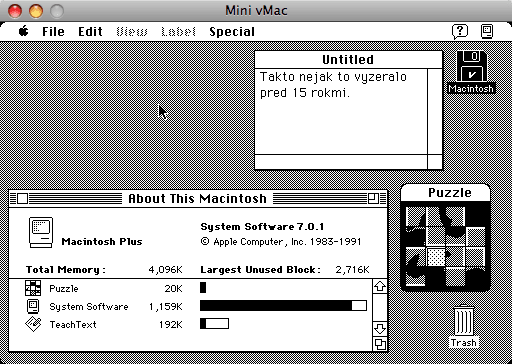This screenshot has height=364, width=512.
Task: Click the TeachText memory usage bar
Action: (214, 324)
